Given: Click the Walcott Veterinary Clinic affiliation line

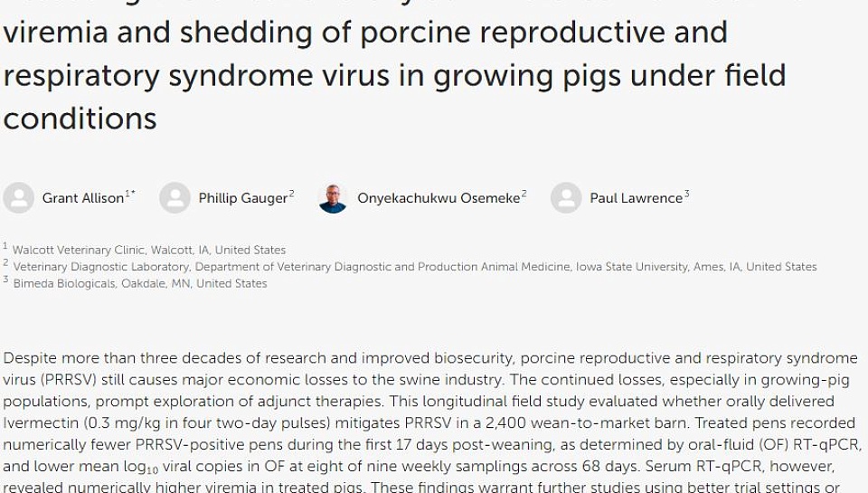Looking at the screenshot, I should point(148,250).
